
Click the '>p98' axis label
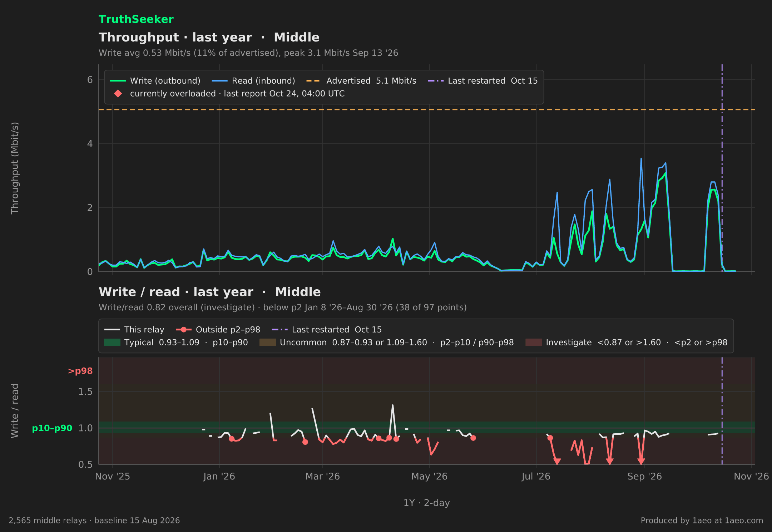click(x=80, y=371)
